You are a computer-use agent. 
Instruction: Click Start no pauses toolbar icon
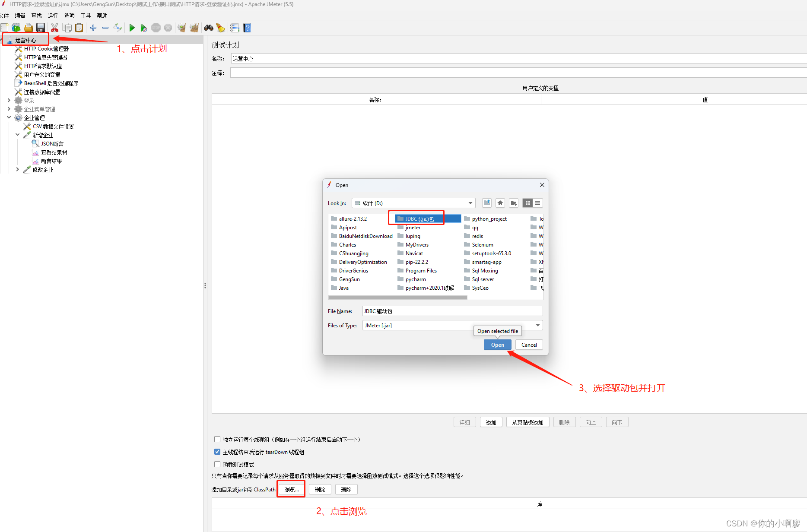(x=144, y=28)
